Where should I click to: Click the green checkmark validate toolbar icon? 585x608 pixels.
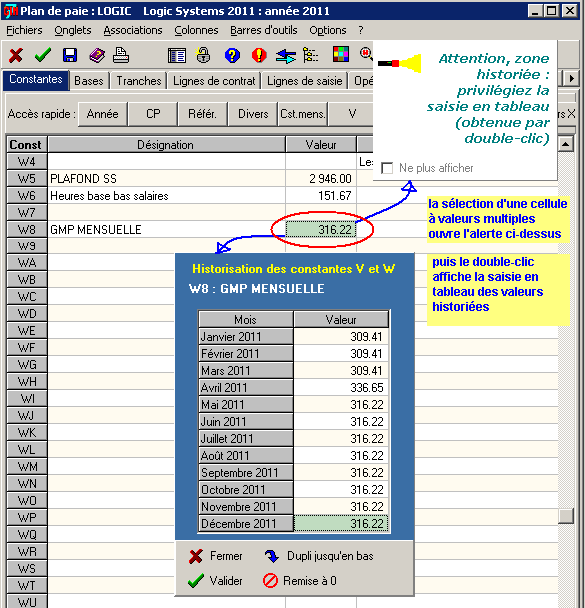(x=43, y=55)
